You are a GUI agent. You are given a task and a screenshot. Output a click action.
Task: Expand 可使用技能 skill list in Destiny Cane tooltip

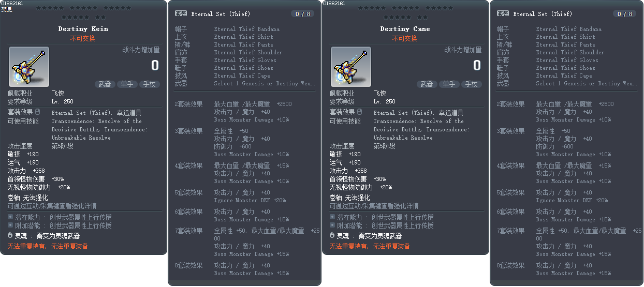point(345,121)
